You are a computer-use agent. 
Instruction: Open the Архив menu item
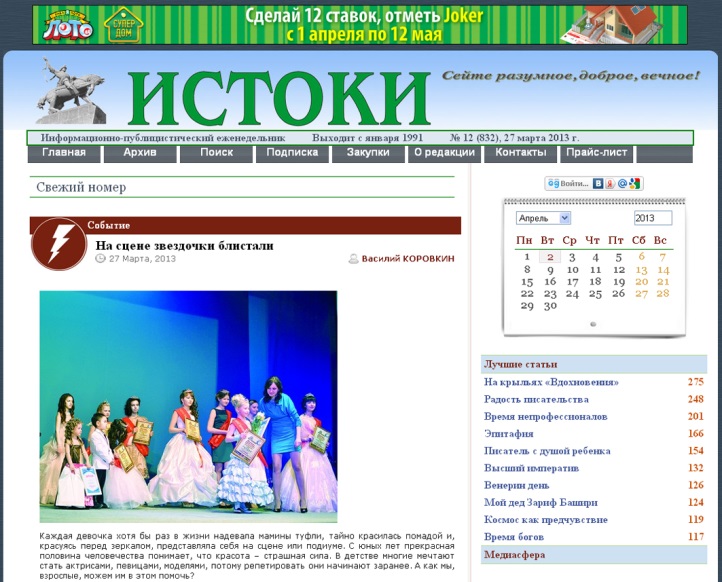(140, 153)
